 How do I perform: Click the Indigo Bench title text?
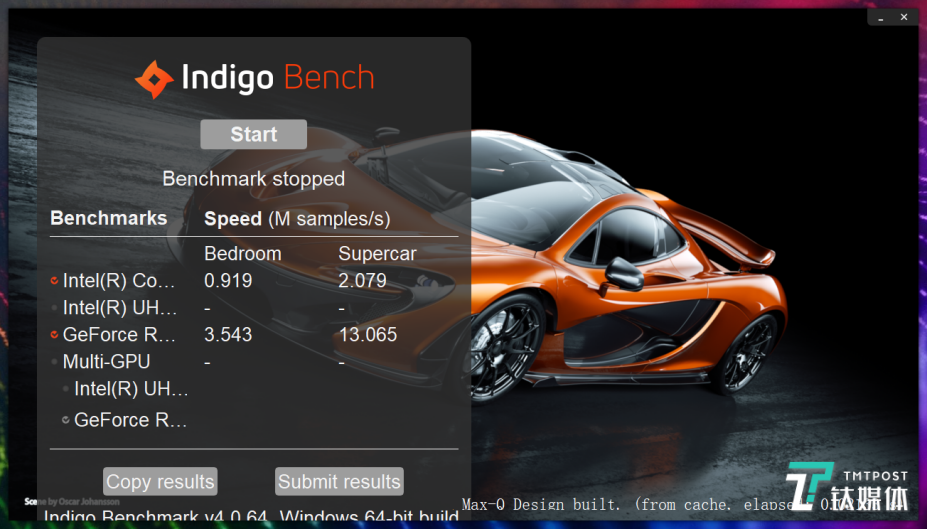click(x=278, y=78)
